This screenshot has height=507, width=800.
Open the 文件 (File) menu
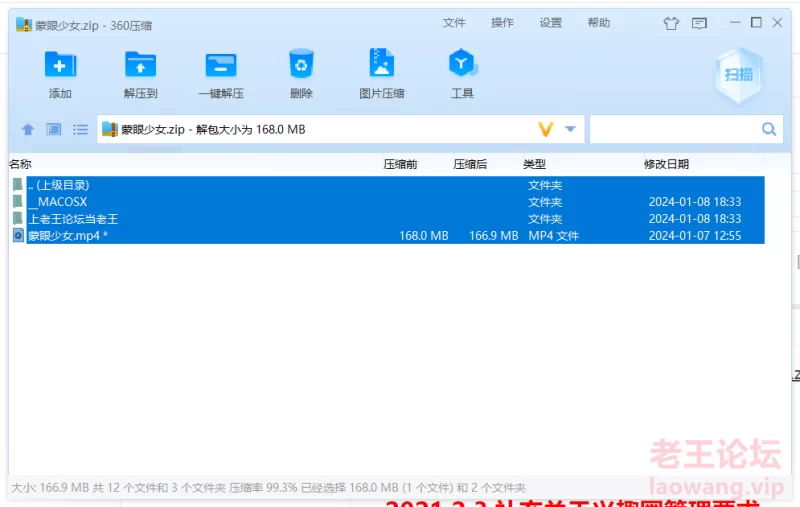click(454, 22)
